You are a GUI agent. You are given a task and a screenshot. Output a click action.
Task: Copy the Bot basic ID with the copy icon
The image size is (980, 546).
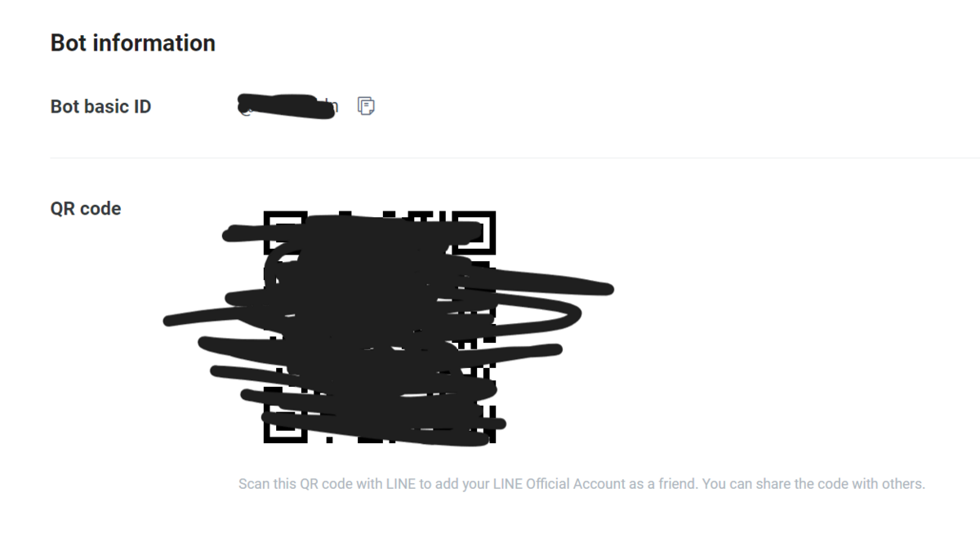(367, 106)
